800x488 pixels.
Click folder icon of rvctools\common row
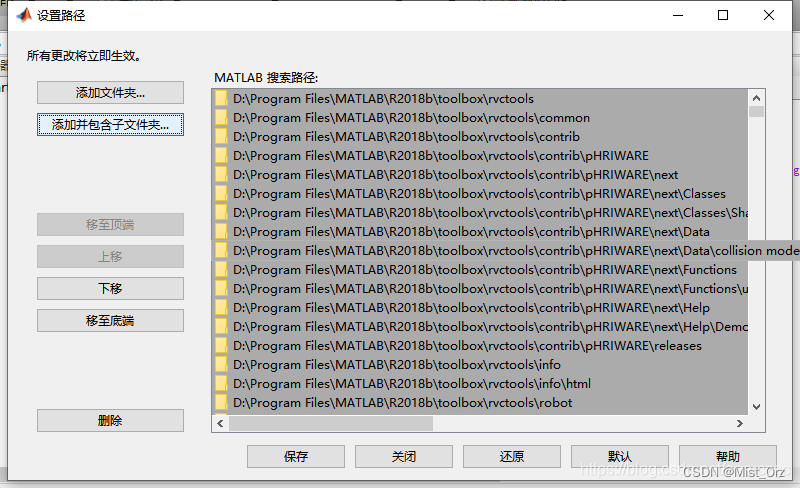click(221, 117)
